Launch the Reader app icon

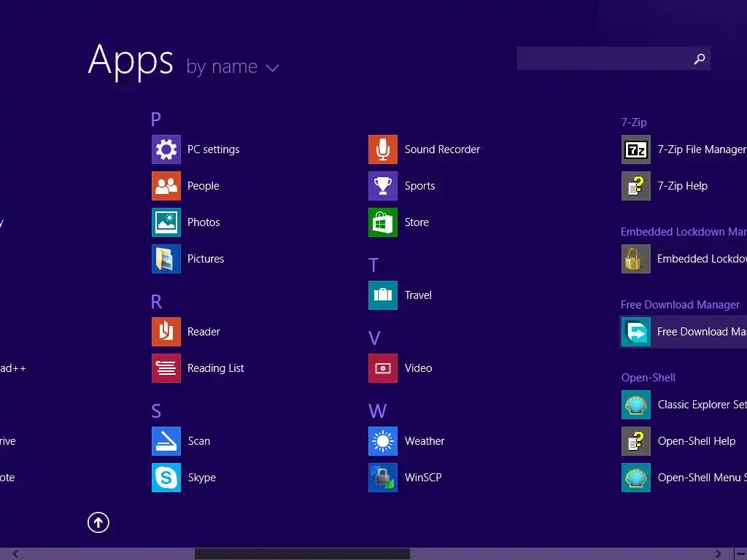(x=166, y=332)
